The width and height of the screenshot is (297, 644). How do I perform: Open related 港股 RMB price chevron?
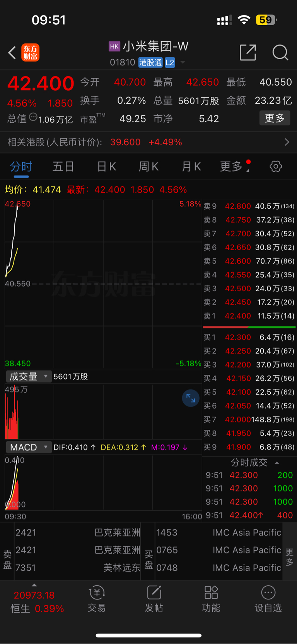[x=287, y=142]
